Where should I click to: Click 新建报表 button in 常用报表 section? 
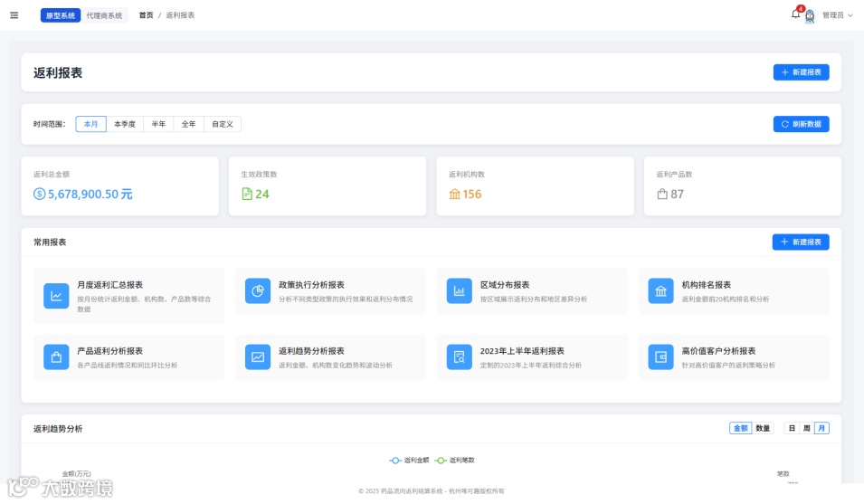click(x=801, y=242)
